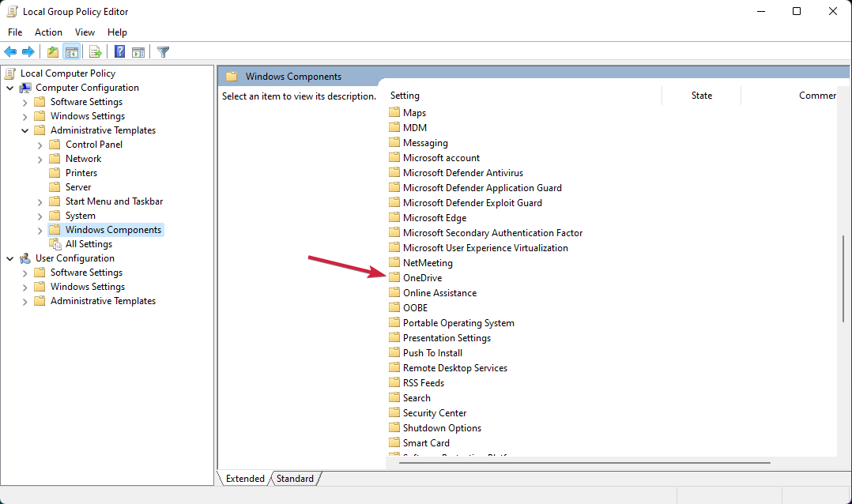Open the Help menu
This screenshot has height=504, width=852.
(117, 32)
